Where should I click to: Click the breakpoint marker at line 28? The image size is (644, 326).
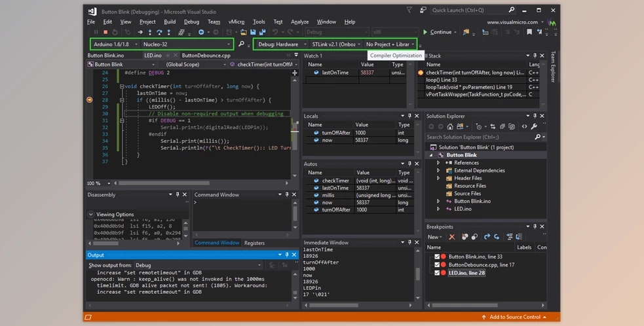[90, 100]
